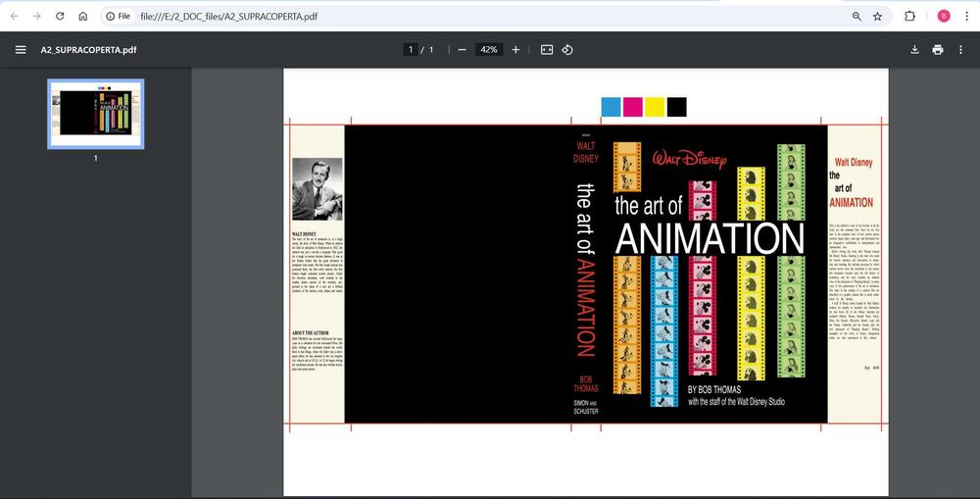
Task: Rotate the PDF counterclockwise
Action: tap(567, 49)
